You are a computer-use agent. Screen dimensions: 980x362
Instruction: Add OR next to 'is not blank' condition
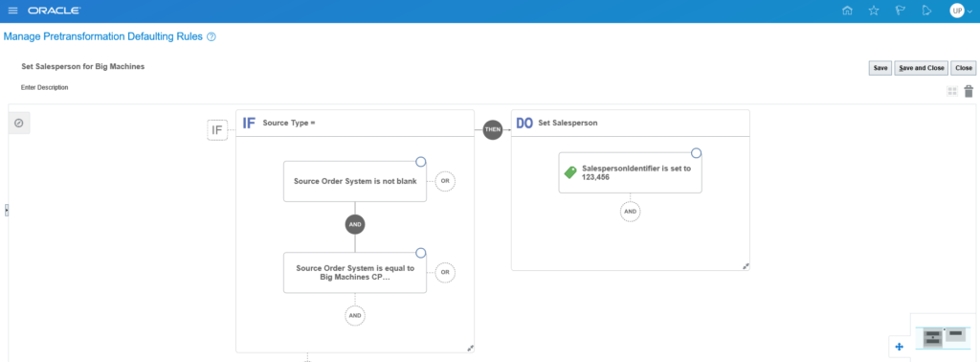(445, 181)
